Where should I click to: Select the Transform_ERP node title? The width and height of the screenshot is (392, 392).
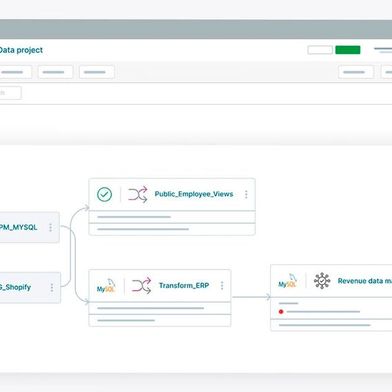184,285
